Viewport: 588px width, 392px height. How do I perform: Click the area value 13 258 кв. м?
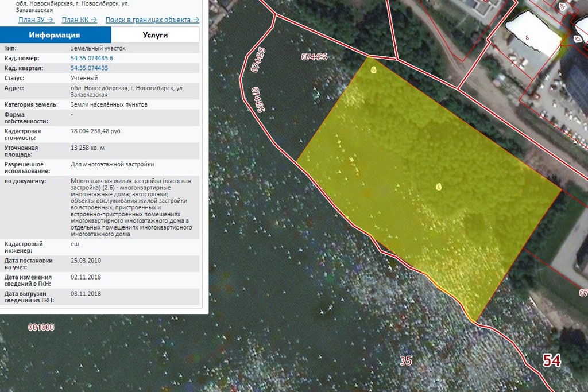[x=87, y=148]
